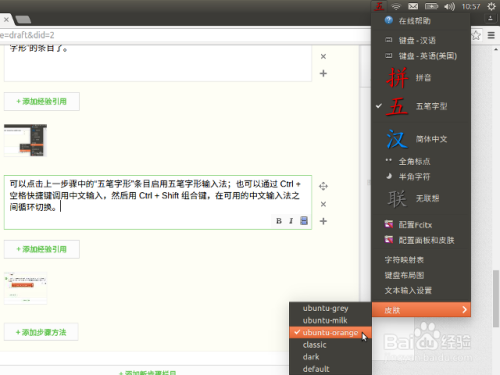Screen dimensions: 500x375
Task: Toggle 无联想 word association option
Action: [421, 199]
